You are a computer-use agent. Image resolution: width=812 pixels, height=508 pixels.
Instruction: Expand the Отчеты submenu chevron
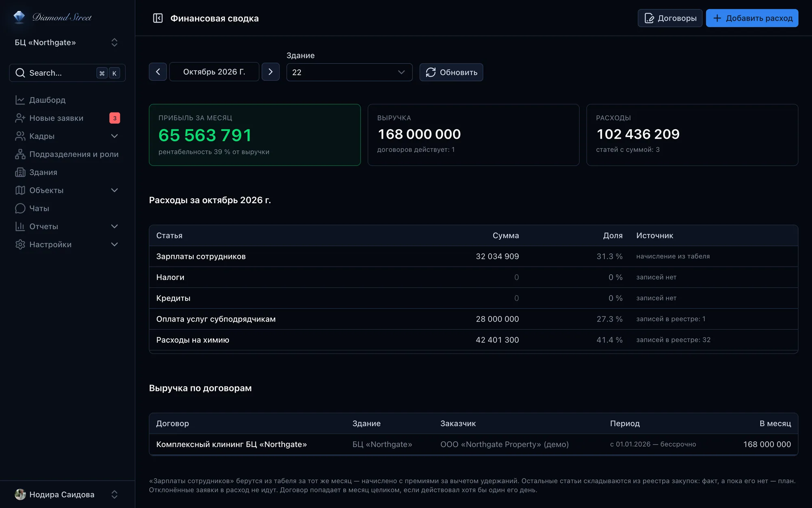point(114,226)
